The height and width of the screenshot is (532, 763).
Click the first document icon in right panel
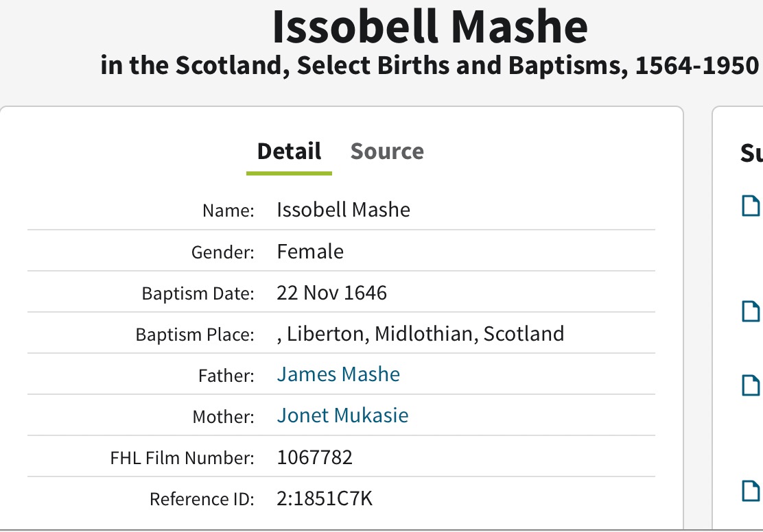pos(752,205)
